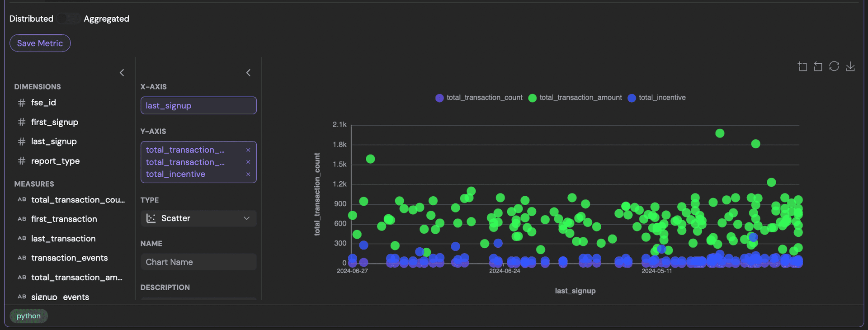This screenshot has width=868, height=330.
Task: Toggle total_incentive legend series
Action: [x=656, y=98]
